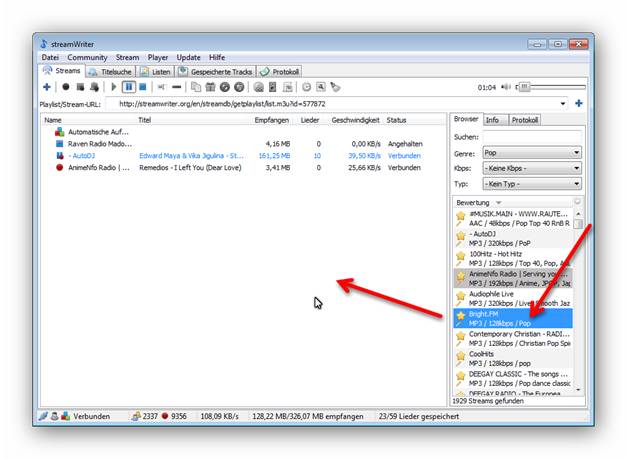Select CoolHits in the browser list

[x=513, y=359]
